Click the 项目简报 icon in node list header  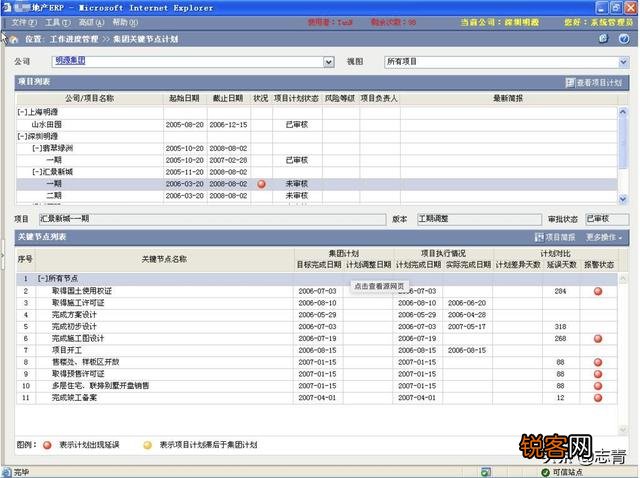(x=539, y=237)
